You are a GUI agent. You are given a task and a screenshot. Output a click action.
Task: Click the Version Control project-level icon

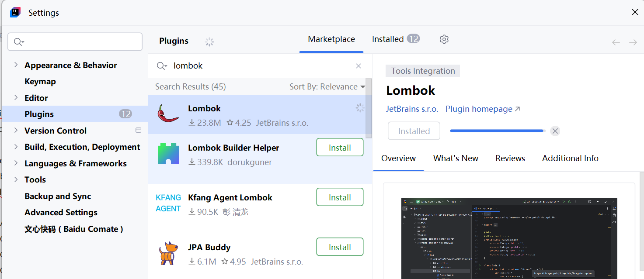pyautogui.click(x=139, y=130)
